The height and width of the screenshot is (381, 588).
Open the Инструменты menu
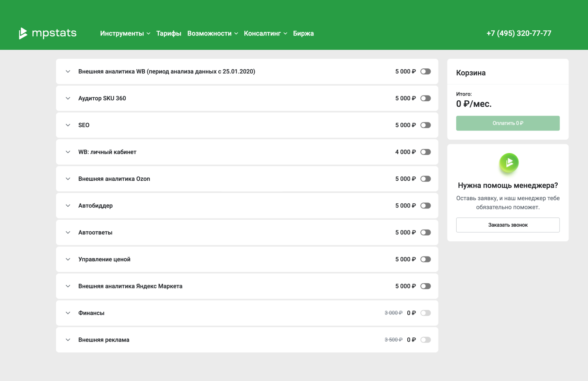[x=125, y=33]
